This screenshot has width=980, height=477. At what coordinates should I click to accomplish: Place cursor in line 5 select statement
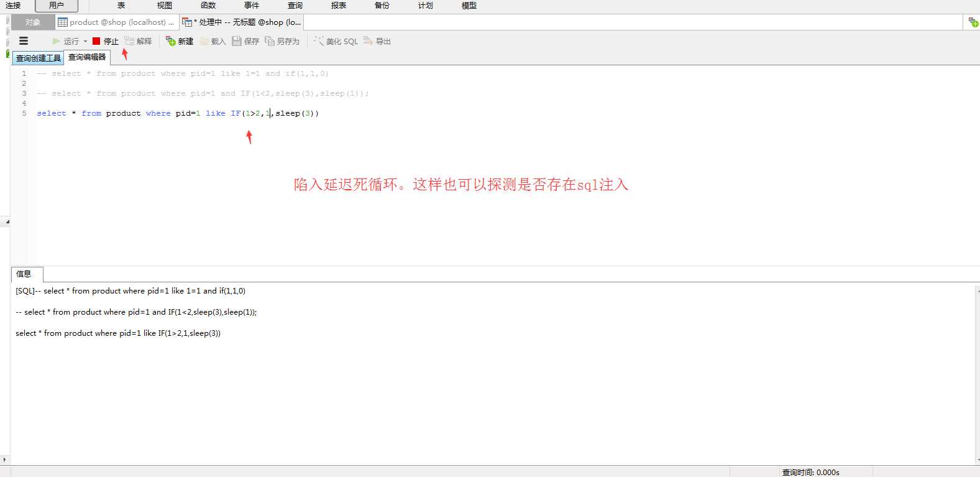178,113
